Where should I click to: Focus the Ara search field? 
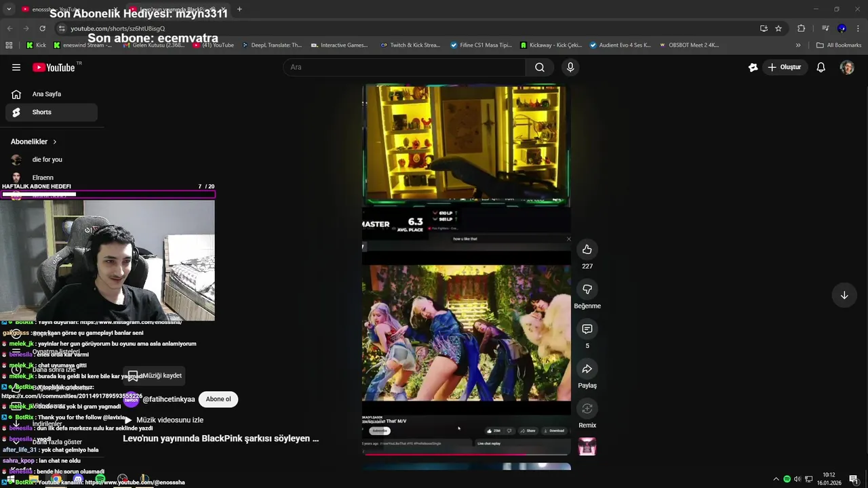tap(406, 67)
